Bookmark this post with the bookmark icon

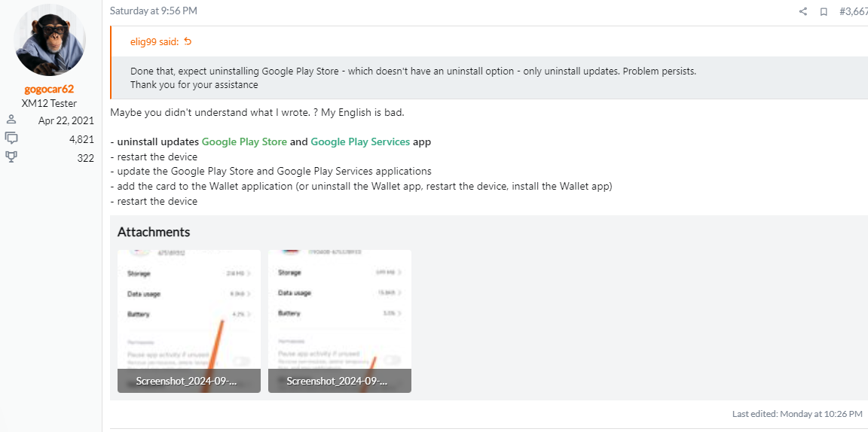tap(824, 11)
